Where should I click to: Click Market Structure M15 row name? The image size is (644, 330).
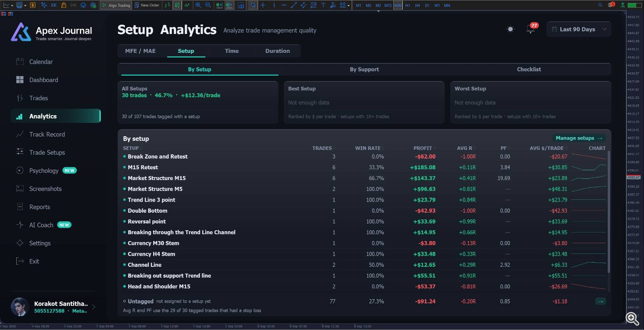[157, 178]
